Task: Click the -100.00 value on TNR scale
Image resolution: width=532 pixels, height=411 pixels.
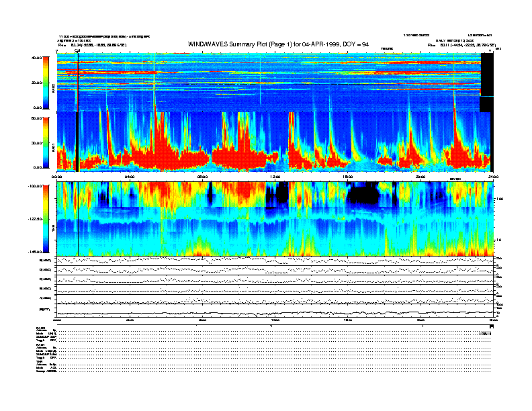Action: (x=35, y=186)
